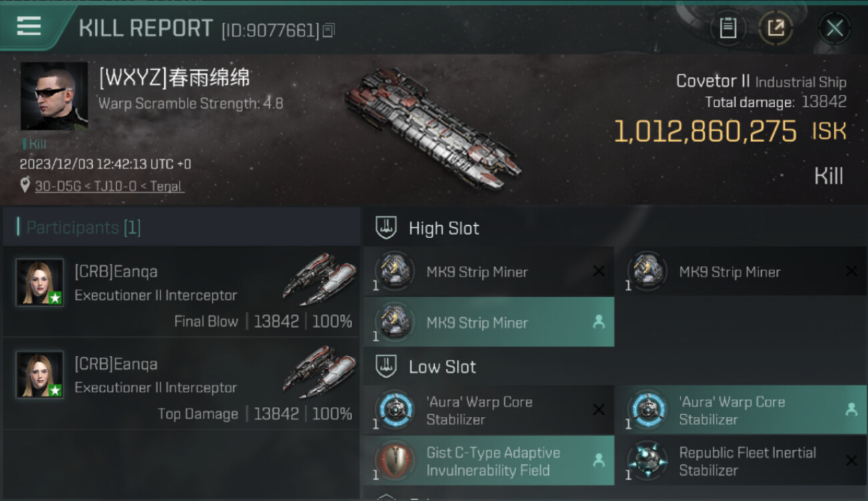Click first MK9 Strip Miner module icon
Image resolution: width=868 pixels, height=501 pixels.
395,271
